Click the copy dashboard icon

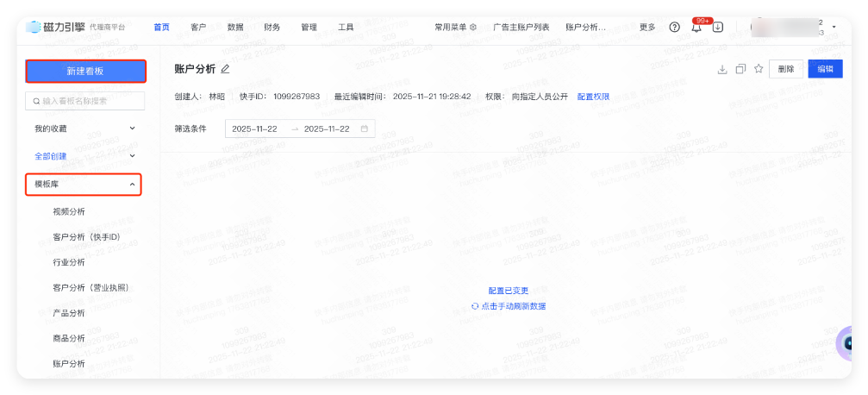pyautogui.click(x=740, y=69)
